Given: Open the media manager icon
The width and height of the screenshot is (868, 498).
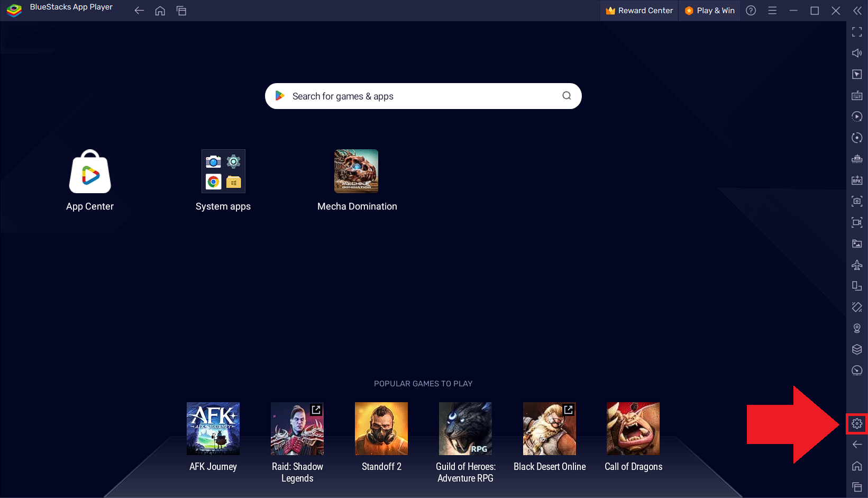Looking at the screenshot, I should [857, 243].
